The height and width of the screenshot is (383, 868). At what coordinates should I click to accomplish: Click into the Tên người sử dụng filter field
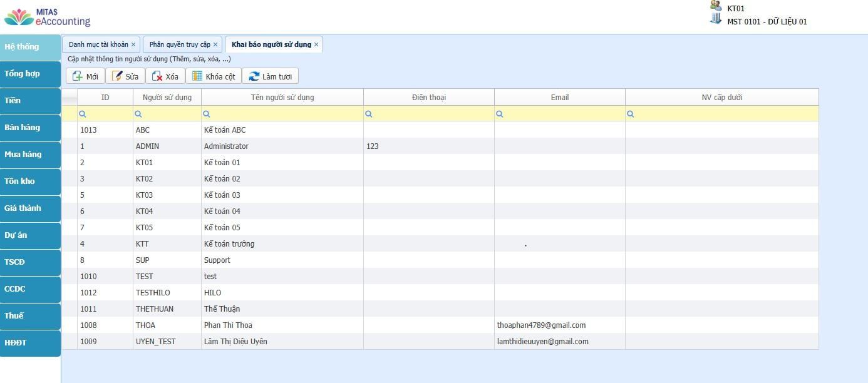coord(282,114)
